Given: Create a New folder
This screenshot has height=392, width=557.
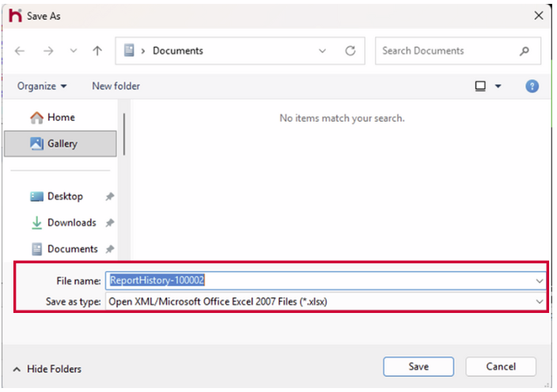Looking at the screenshot, I should 116,86.
